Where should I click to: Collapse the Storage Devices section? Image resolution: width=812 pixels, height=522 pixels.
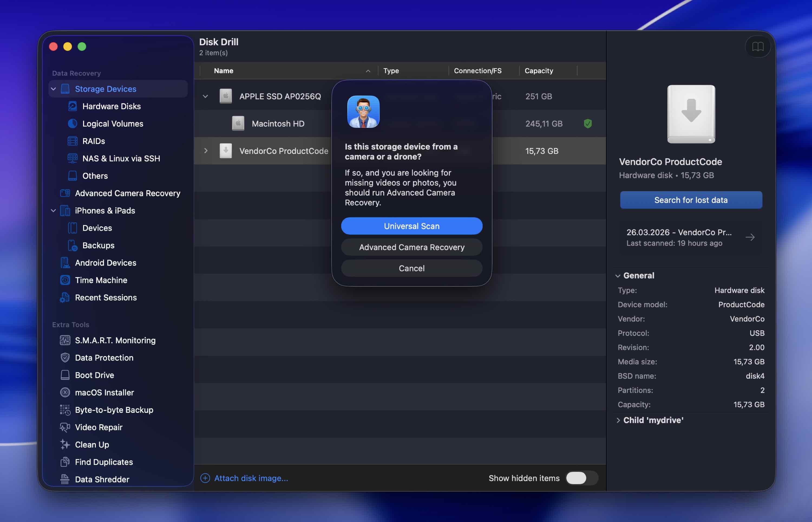(x=54, y=89)
